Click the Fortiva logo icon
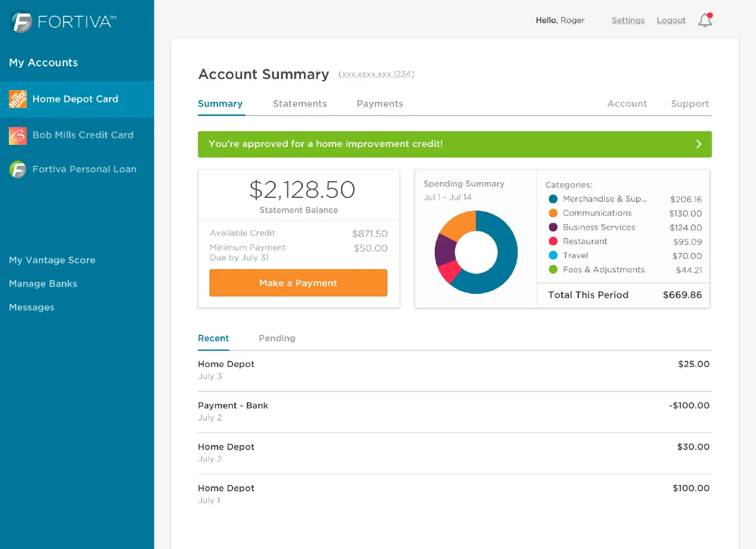The height and width of the screenshot is (549, 756). coord(19,22)
